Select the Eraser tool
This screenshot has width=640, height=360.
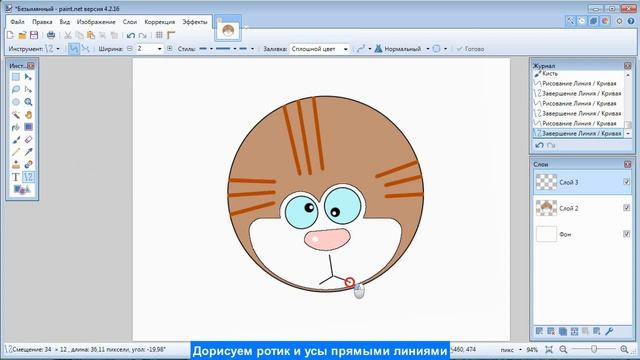tap(28, 140)
